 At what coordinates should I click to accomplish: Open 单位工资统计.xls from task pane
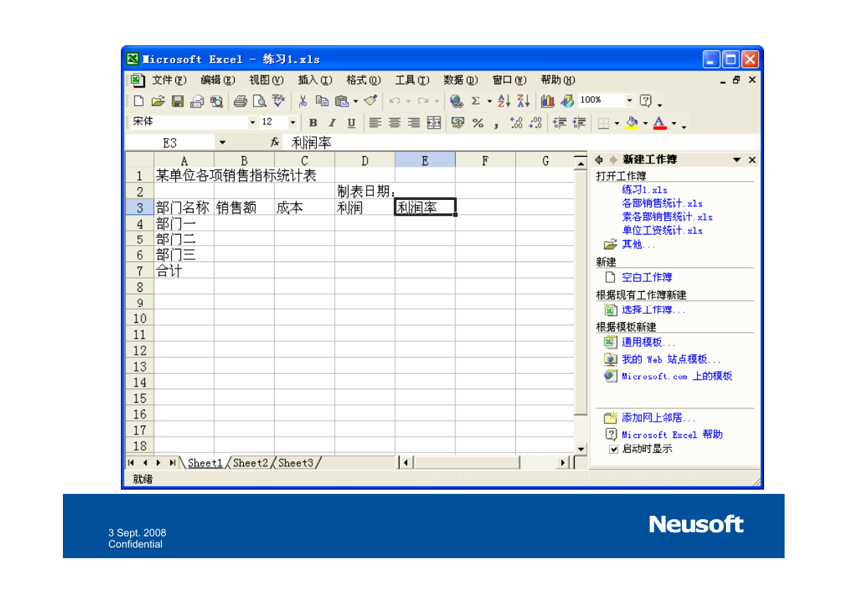662,230
